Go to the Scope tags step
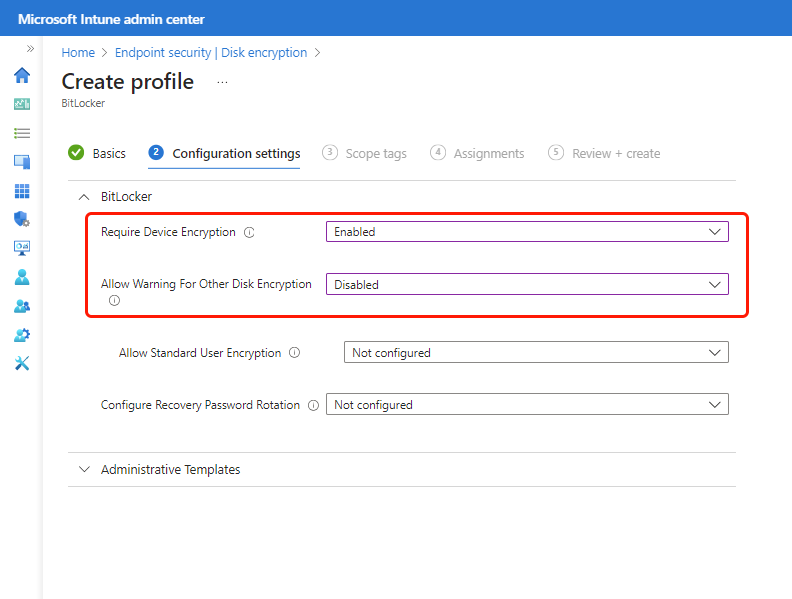Screen dimensions: 792x599 364,153
